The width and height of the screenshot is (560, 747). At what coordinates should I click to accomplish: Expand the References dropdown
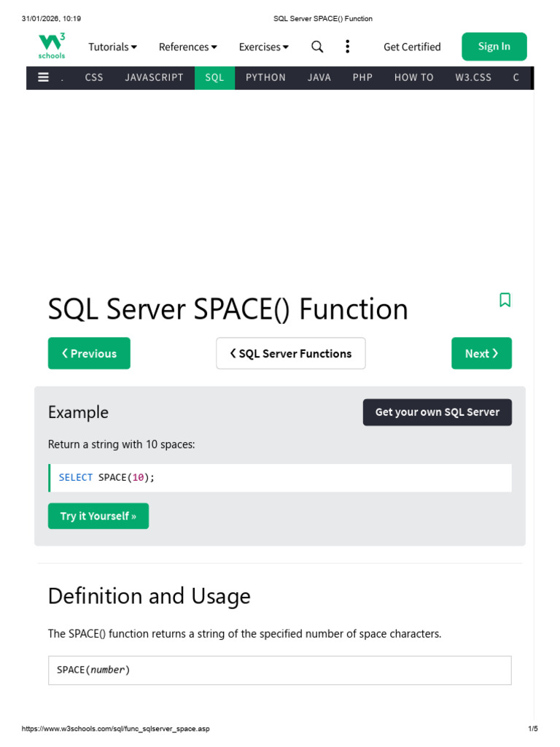click(187, 47)
